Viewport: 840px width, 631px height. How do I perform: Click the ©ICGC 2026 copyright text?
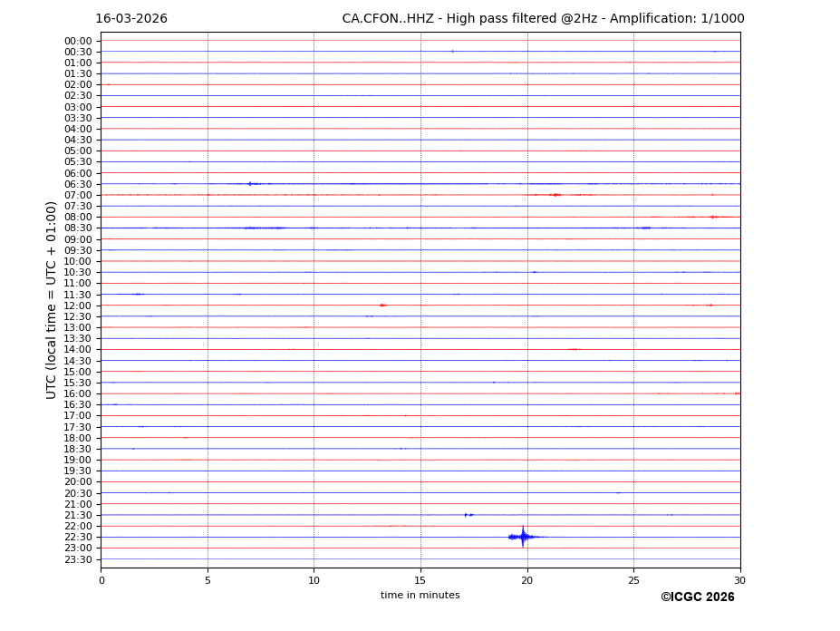click(697, 597)
